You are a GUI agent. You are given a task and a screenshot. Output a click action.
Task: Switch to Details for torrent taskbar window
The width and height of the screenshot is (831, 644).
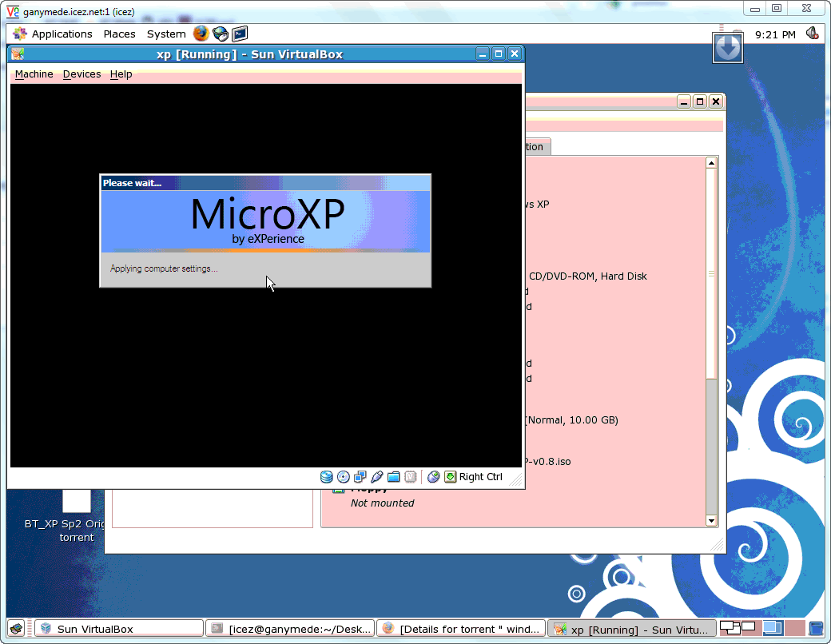[461, 629]
